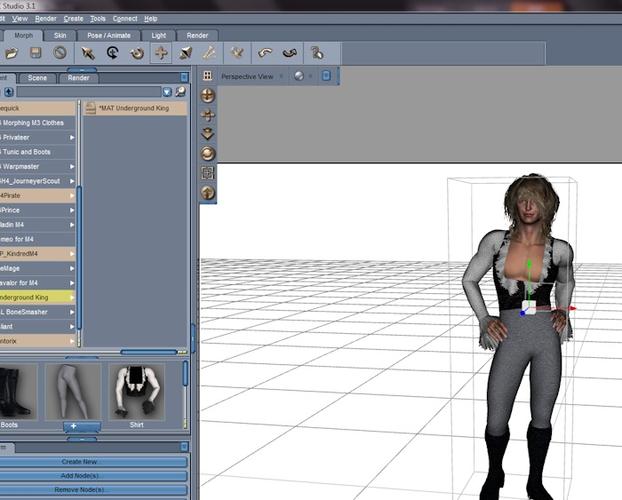Select the scale tool icon
The width and height of the screenshot is (622, 500).
pos(185,53)
